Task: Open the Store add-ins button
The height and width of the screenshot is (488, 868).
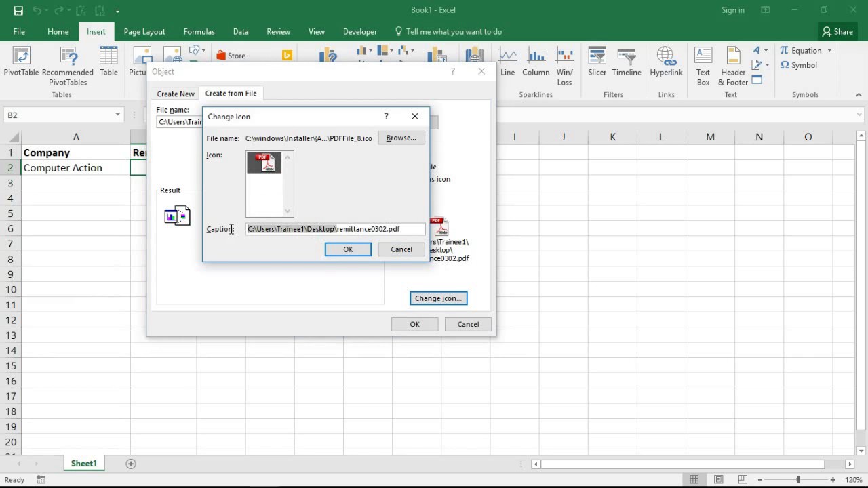Action: coord(231,56)
